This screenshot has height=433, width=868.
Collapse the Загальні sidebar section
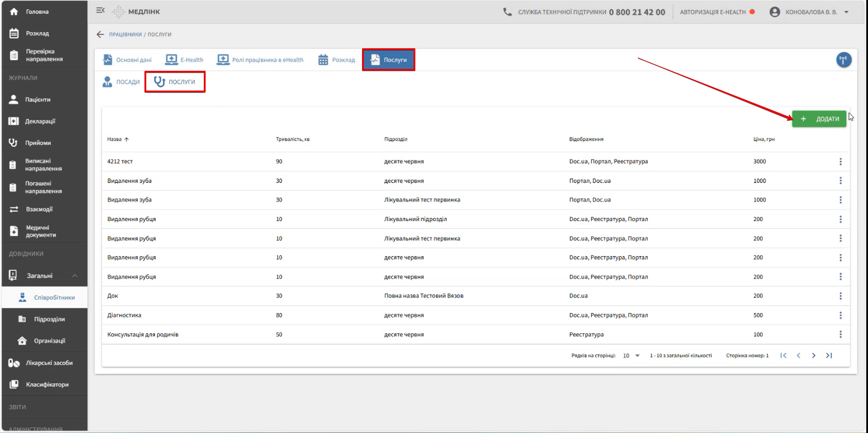[x=75, y=276]
